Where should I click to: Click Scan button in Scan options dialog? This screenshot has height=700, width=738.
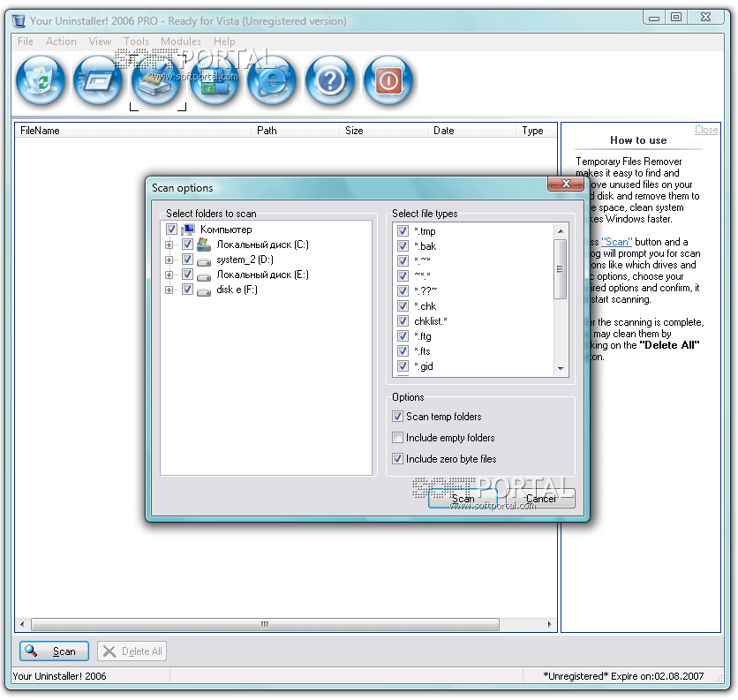click(463, 499)
